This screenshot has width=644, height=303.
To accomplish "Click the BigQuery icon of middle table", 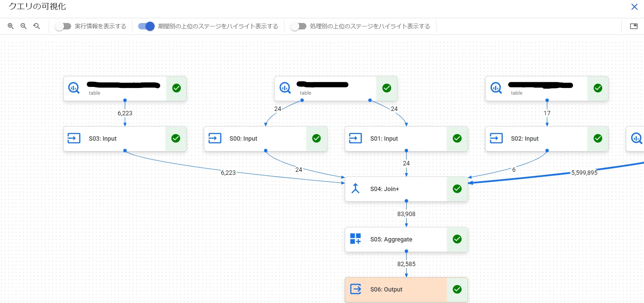I will (x=285, y=88).
